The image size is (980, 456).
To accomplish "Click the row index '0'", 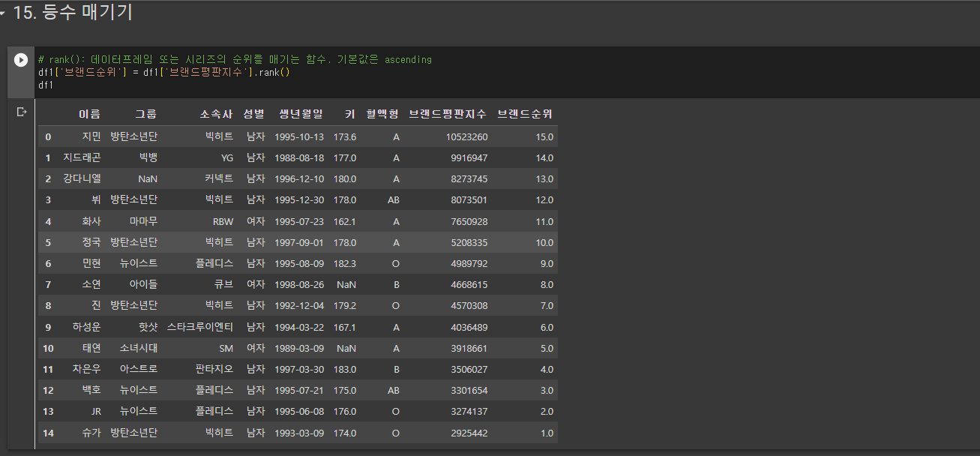I will pyautogui.click(x=49, y=136).
